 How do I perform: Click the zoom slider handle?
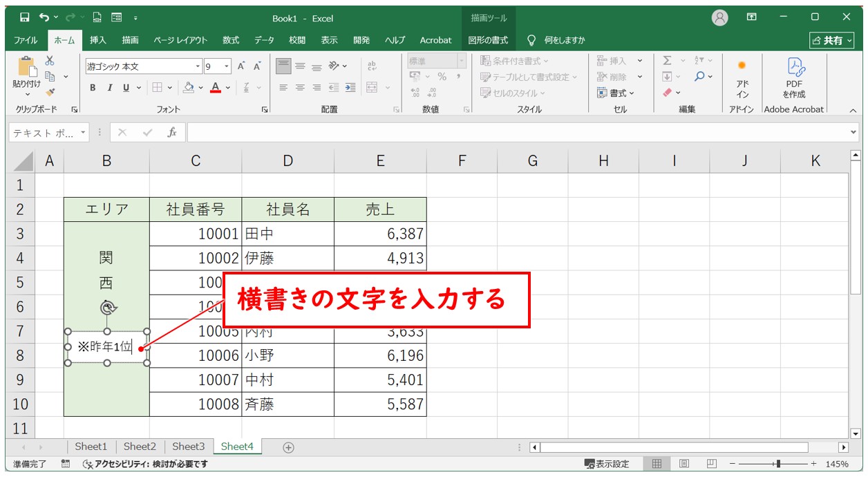pos(779,464)
